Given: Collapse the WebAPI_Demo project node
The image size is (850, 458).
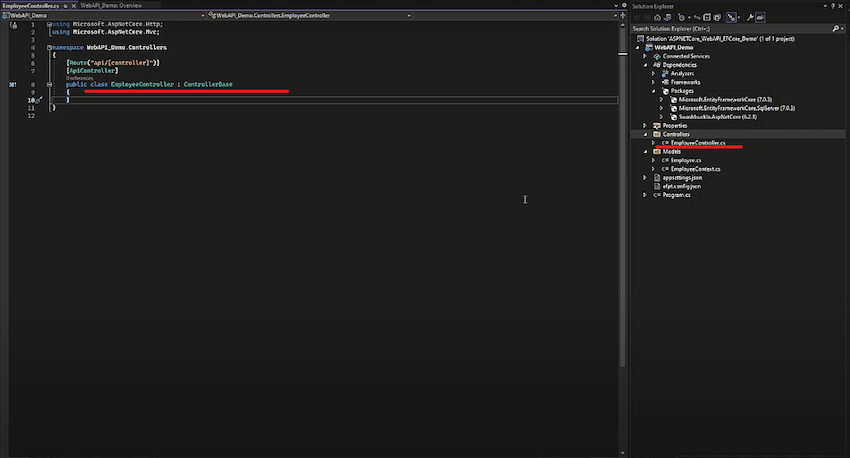Looking at the screenshot, I should click(x=638, y=48).
